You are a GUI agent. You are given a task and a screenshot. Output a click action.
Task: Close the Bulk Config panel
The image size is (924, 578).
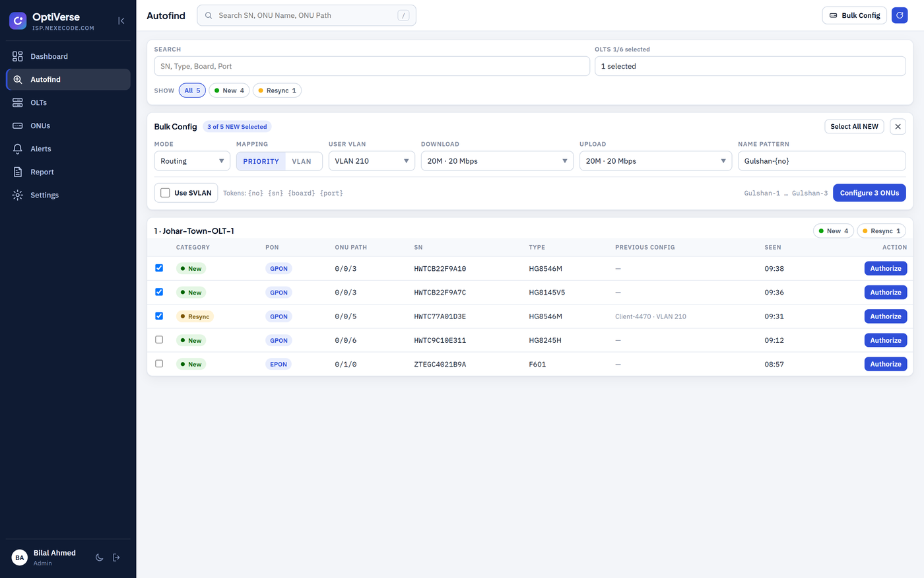898,127
